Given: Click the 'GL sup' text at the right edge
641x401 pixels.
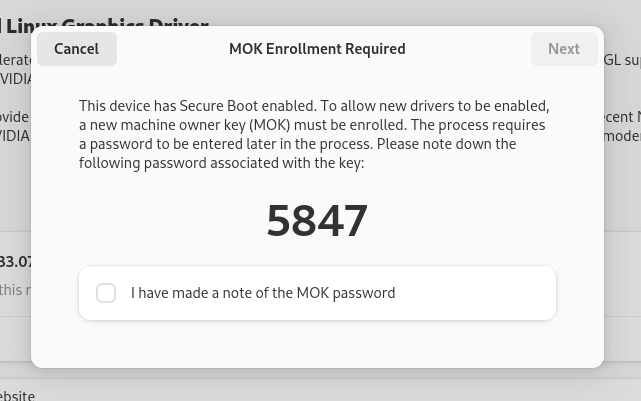Looking at the screenshot, I should pos(622,60).
